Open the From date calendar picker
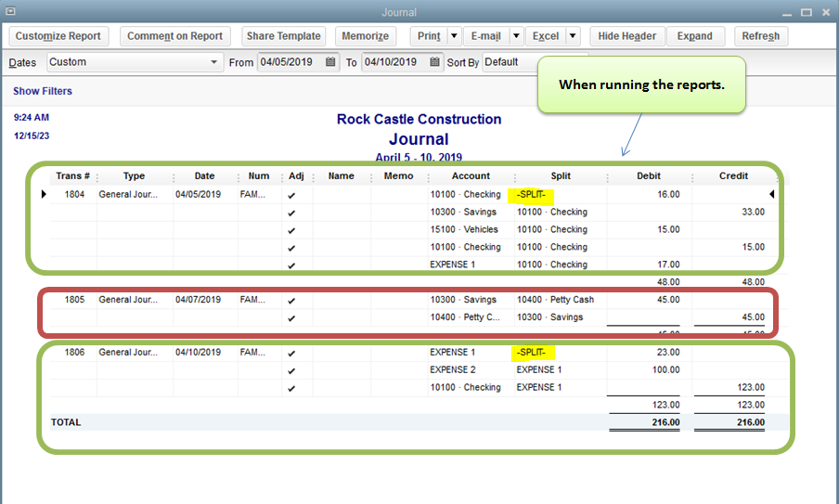The image size is (839, 504). 330,62
